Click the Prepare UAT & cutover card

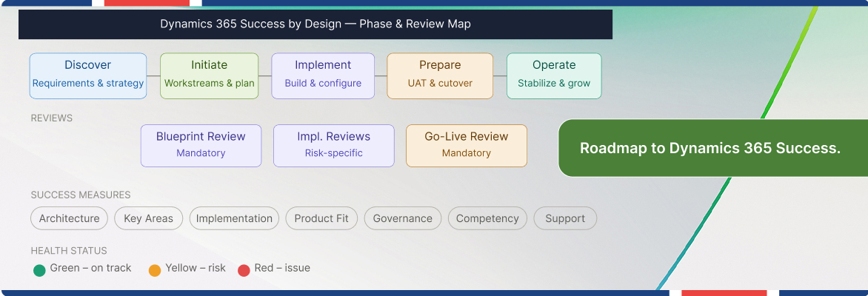(440, 75)
